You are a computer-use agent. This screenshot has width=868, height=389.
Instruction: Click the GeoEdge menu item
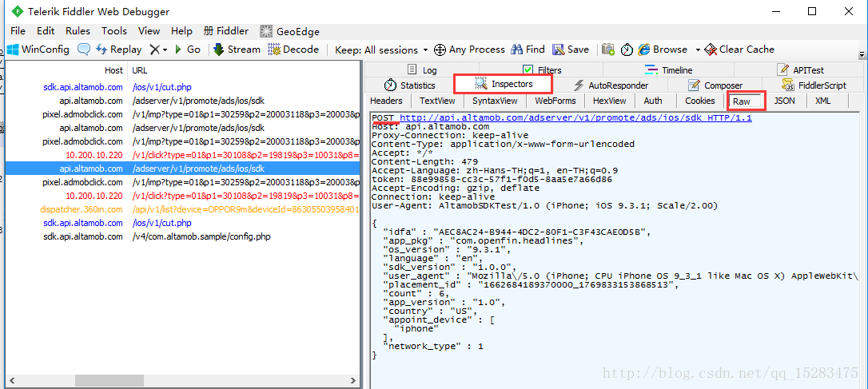pos(289,31)
